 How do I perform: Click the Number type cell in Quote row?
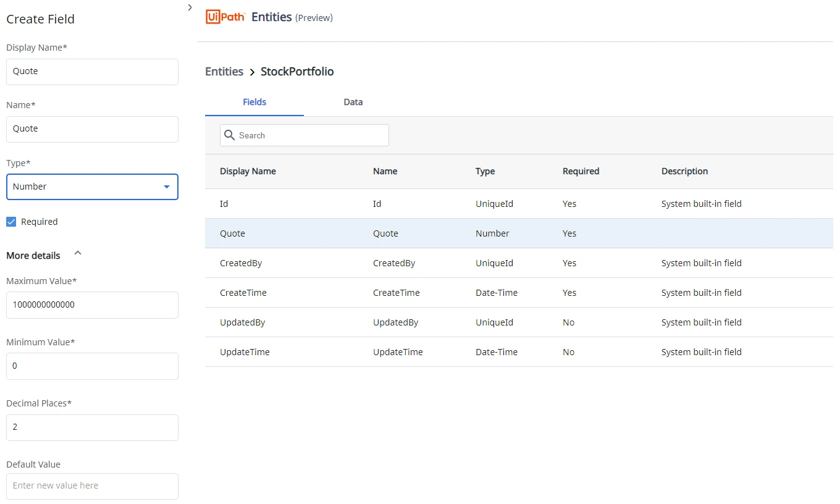[x=492, y=233]
